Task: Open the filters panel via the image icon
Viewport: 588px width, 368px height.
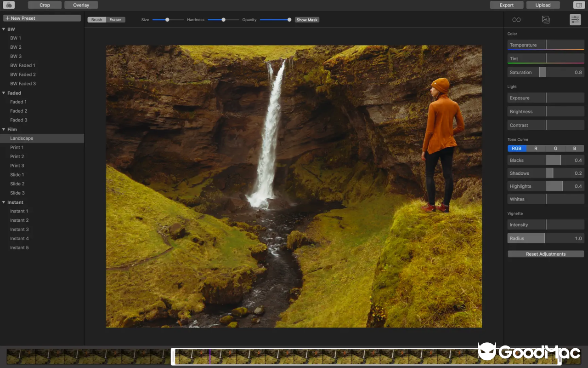Action: [x=546, y=19]
